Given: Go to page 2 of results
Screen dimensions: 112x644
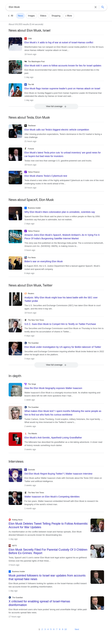Looking at the screenshot, I should point(42,627).
